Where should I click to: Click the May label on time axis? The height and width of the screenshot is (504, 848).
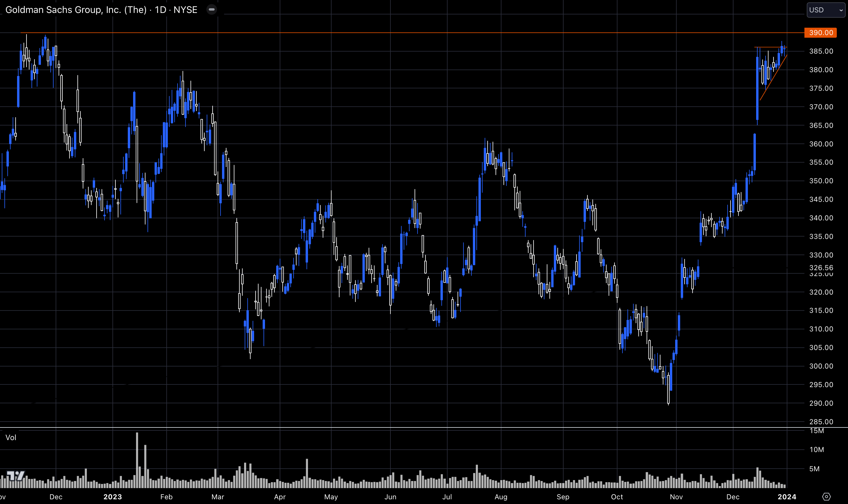(x=331, y=497)
